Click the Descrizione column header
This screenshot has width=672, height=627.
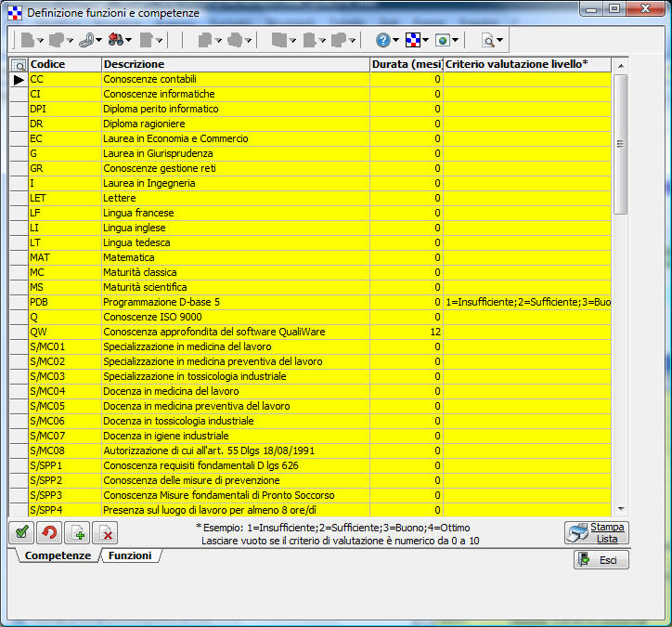(236, 64)
